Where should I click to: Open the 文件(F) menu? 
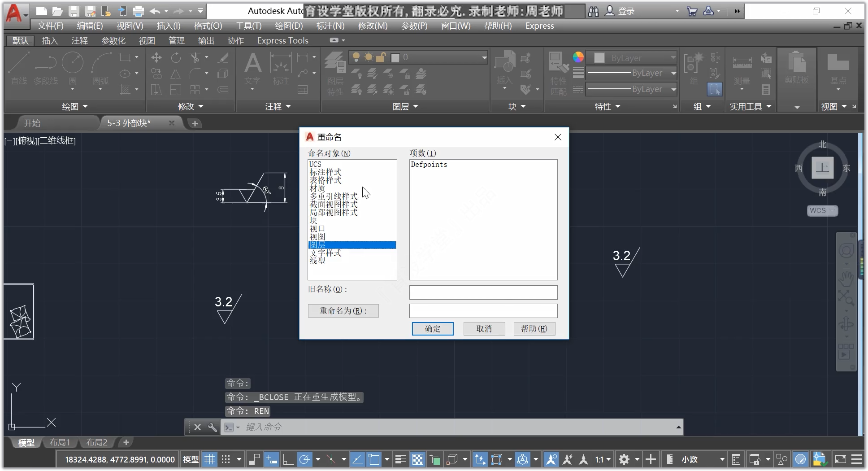[x=50, y=26]
